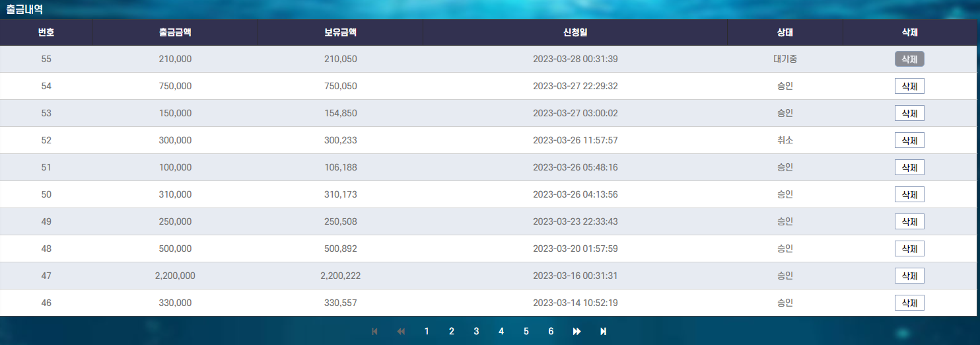
Task: Click the balance value 154,850
Action: point(340,113)
